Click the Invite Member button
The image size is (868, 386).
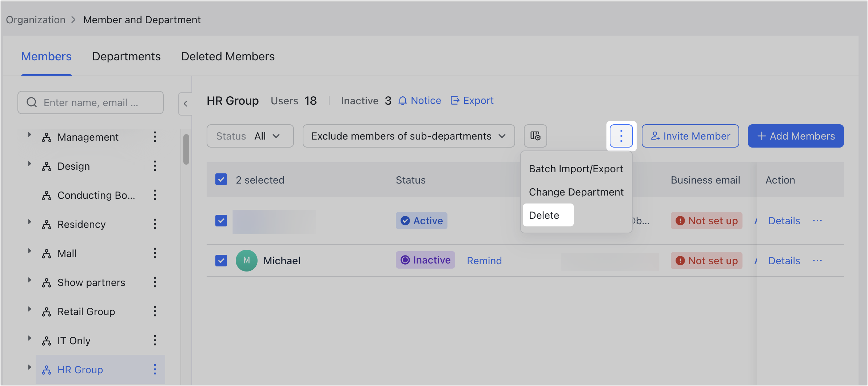pyautogui.click(x=690, y=136)
